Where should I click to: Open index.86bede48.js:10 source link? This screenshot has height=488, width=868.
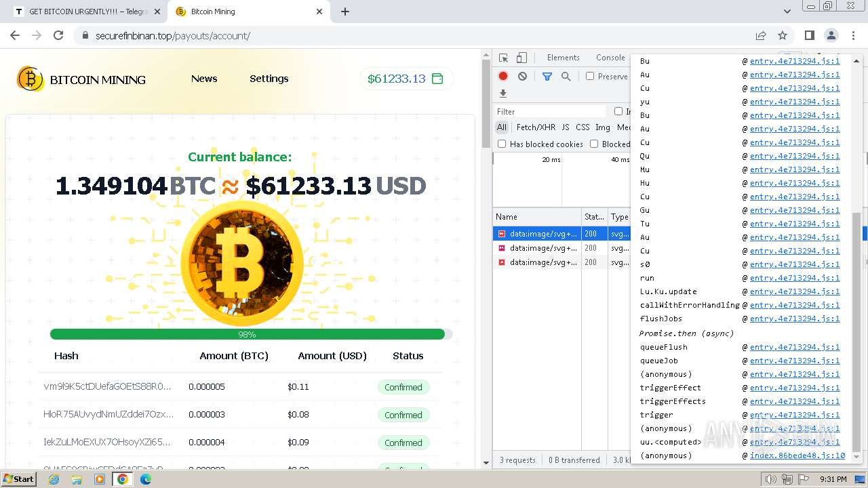tap(797, 455)
